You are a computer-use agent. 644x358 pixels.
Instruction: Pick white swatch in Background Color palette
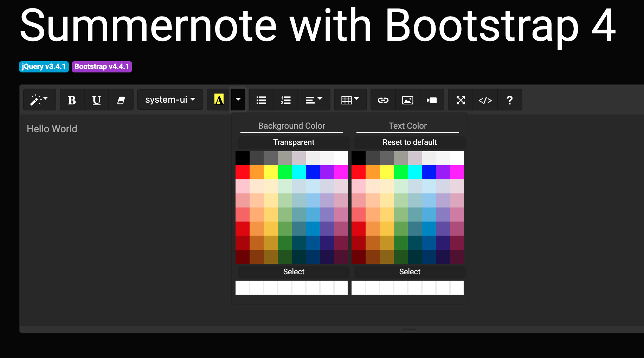341,158
